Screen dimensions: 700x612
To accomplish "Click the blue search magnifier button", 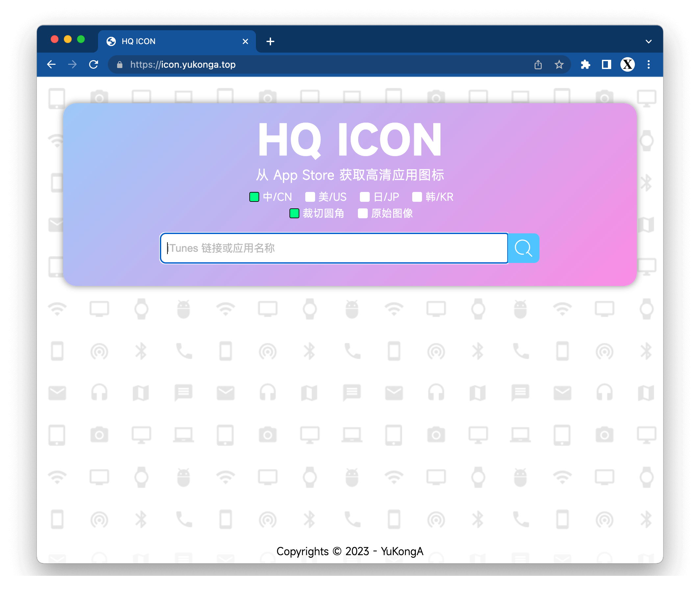I will (523, 248).
